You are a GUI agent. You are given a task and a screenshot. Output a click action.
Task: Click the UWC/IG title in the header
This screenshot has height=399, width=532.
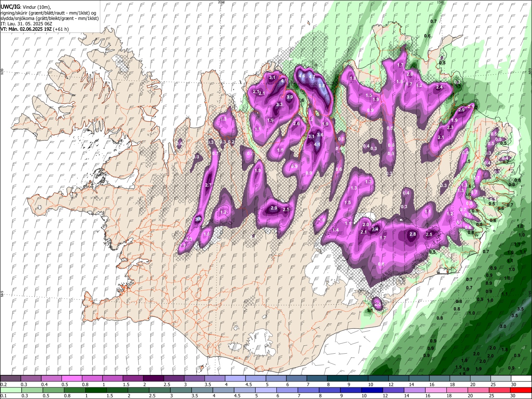(x=10, y=7)
